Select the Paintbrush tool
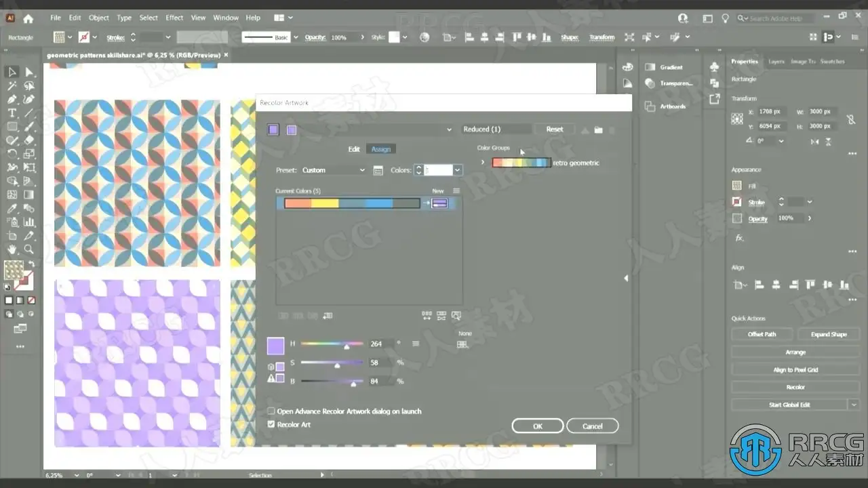Image resolution: width=868 pixels, height=488 pixels. click(x=29, y=127)
